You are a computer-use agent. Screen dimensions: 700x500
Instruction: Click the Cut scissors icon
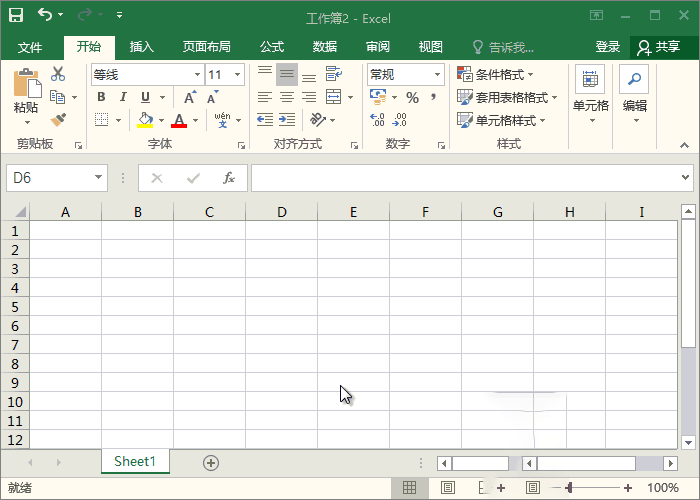[x=58, y=74]
